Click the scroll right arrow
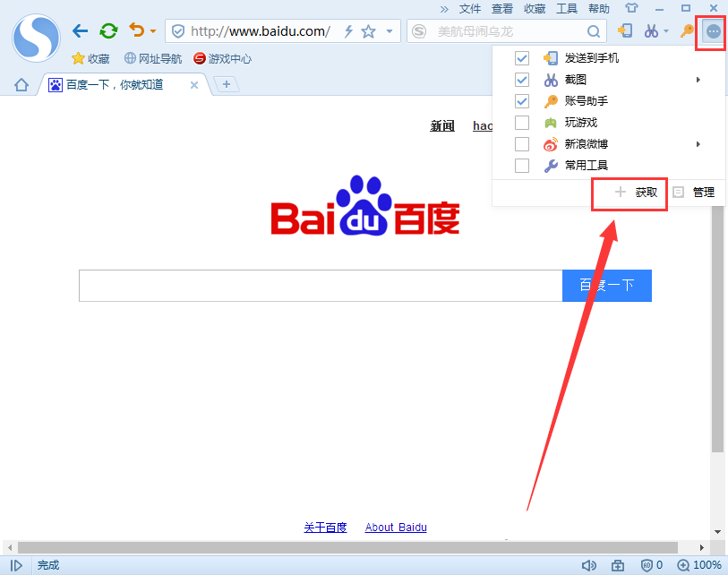This screenshot has height=575, width=728. click(x=701, y=547)
